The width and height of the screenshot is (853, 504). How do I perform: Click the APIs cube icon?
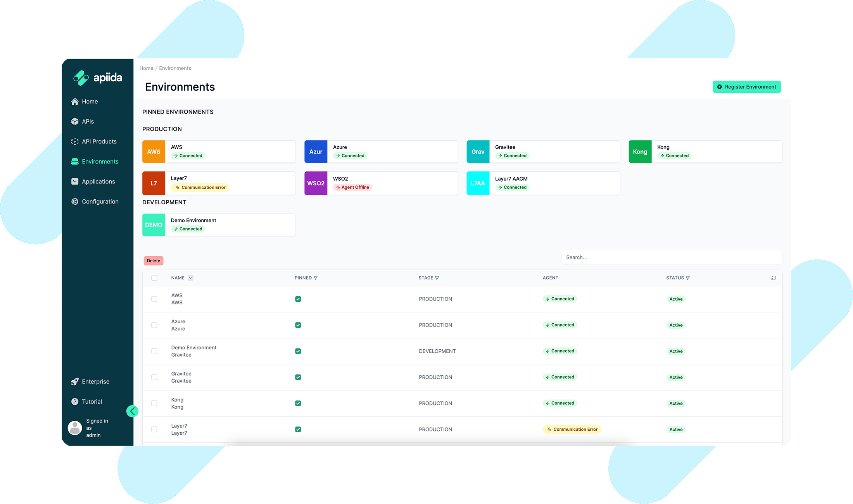(x=75, y=121)
